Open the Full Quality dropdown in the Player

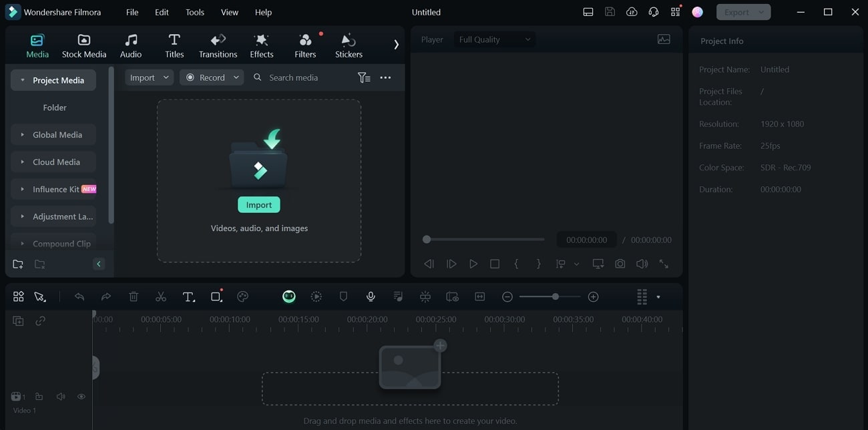(x=494, y=39)
